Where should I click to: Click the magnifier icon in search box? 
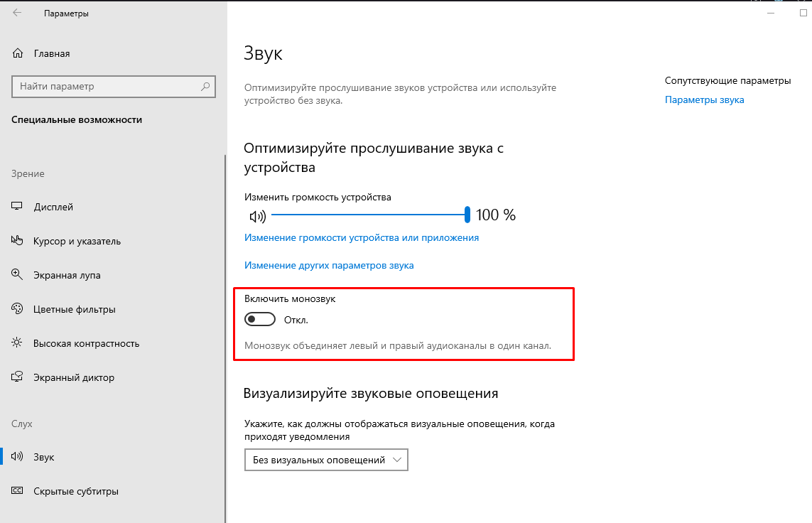point(205,87)
